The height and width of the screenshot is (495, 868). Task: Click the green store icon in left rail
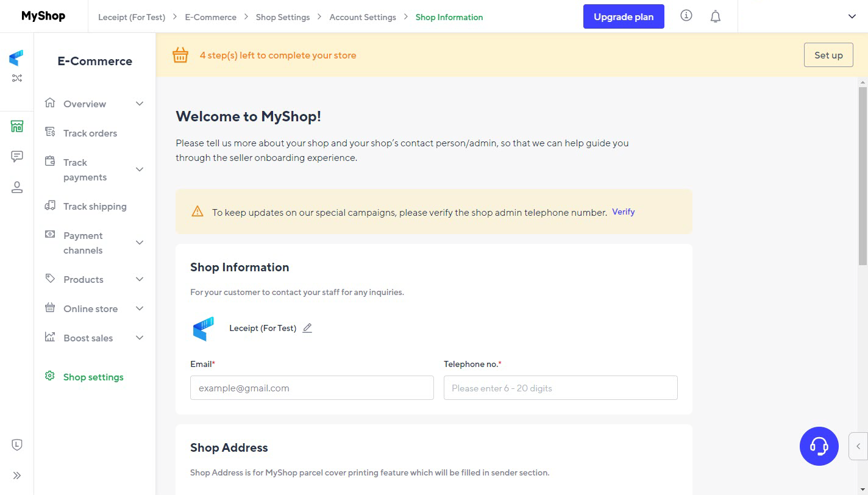(x=17, y=126)
